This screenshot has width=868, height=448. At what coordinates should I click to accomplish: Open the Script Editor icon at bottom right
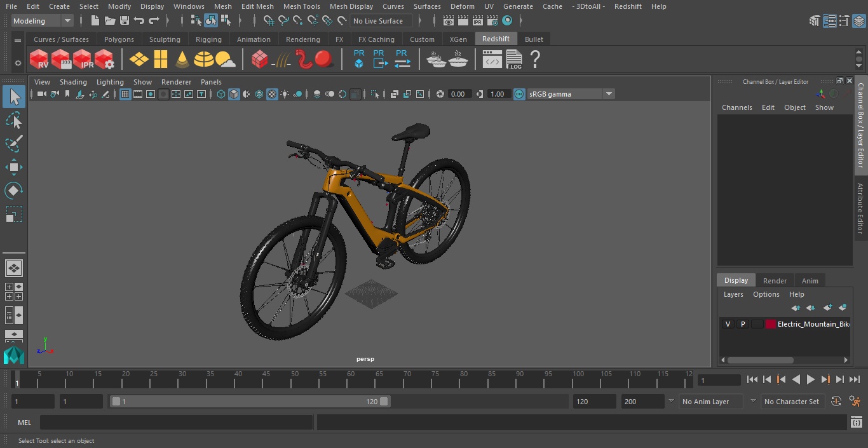(856, 423)
